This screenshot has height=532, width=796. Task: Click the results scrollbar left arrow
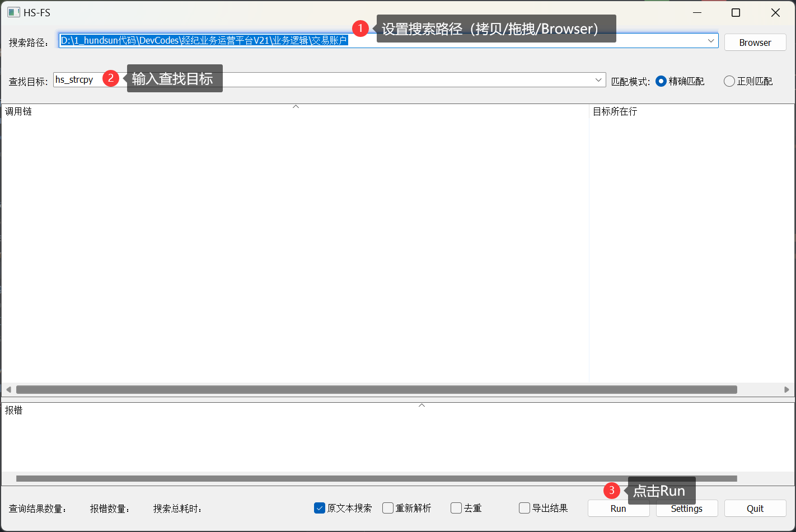click(x=8, y=389)
